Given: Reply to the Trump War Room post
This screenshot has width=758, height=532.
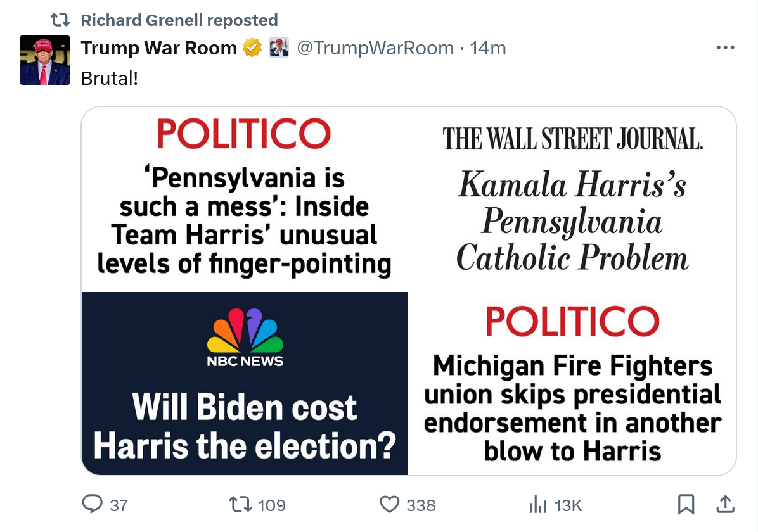Looking at the screenshot, I should coord(93,504).
